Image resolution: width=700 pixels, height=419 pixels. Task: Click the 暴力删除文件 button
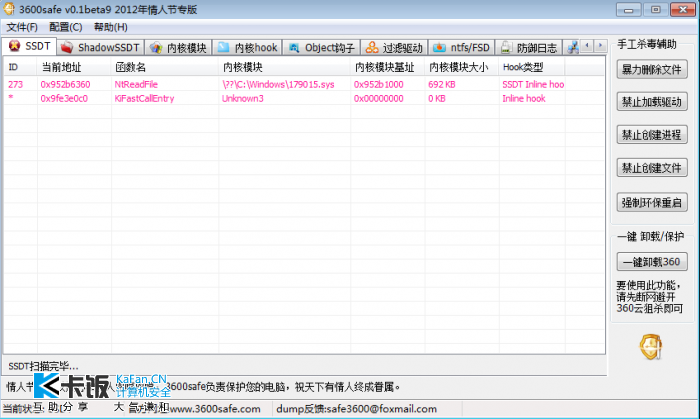click(x=652, y=69)
